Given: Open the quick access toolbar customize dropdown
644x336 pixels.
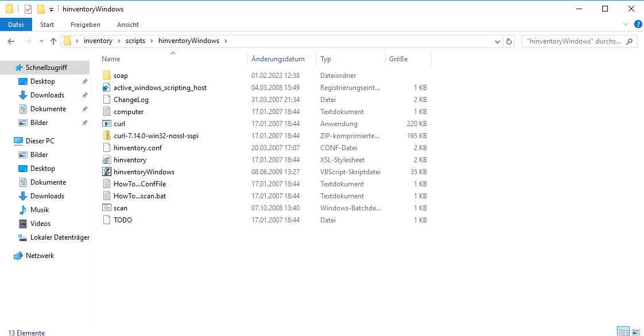Looking at the screenshot, I should click(51, 10).
